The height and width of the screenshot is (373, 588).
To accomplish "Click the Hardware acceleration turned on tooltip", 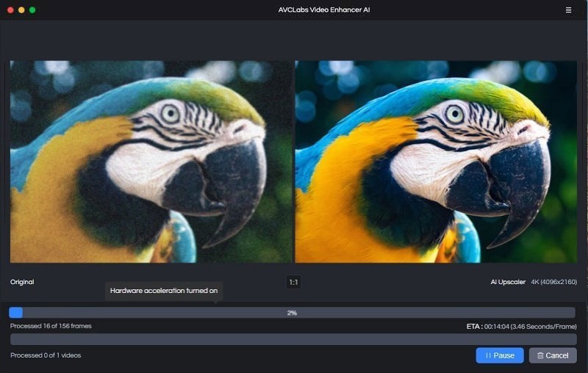I will click(x=164, y=291).
